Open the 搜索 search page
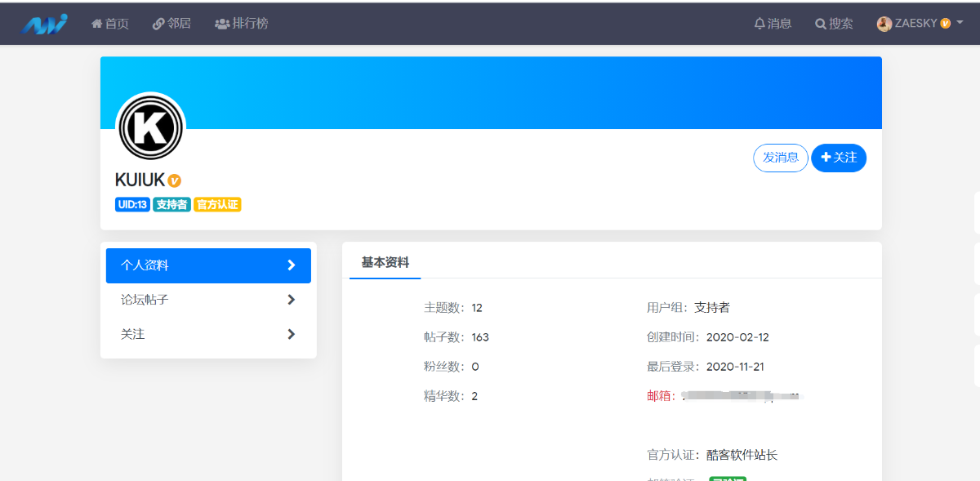 (x=834, y=24)
